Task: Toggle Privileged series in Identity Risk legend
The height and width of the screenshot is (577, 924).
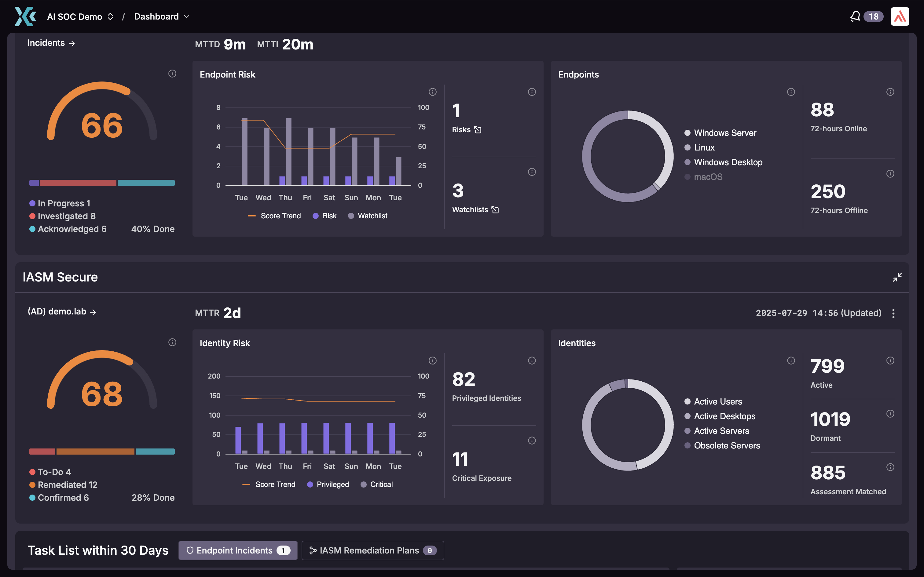Action: pyautogui.click(x=328, y=484)
